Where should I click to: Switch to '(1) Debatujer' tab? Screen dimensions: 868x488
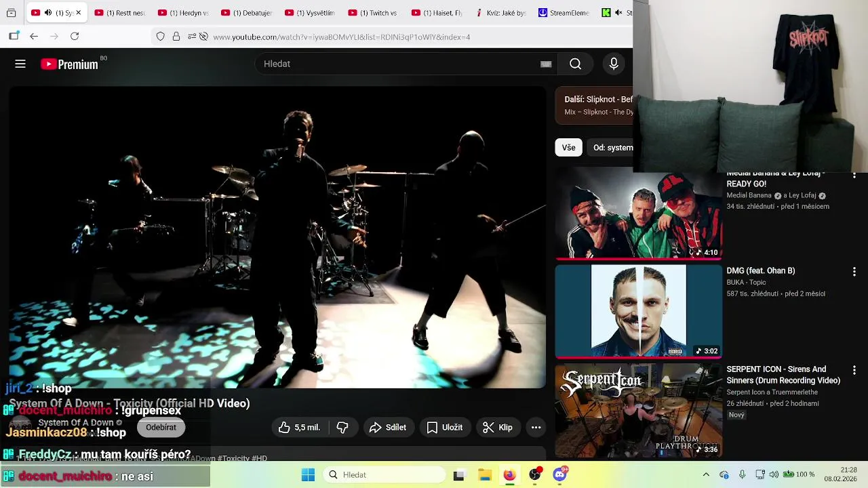246,13
